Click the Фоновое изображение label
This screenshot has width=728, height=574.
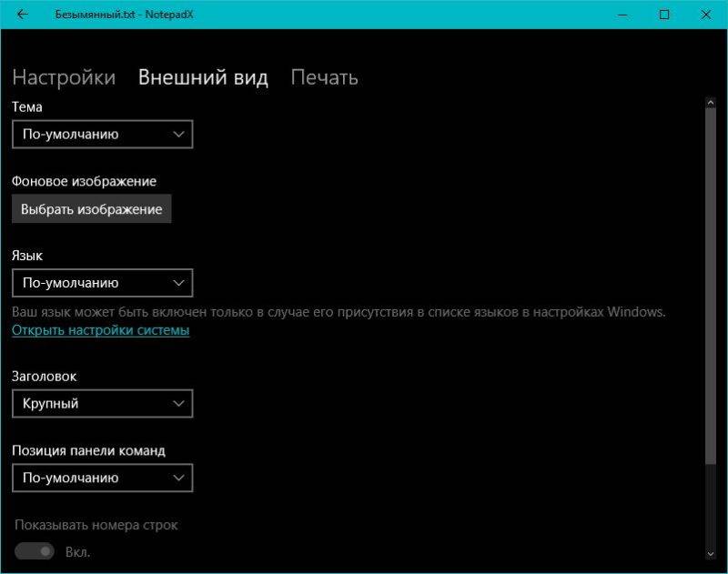tap(84, 181)
